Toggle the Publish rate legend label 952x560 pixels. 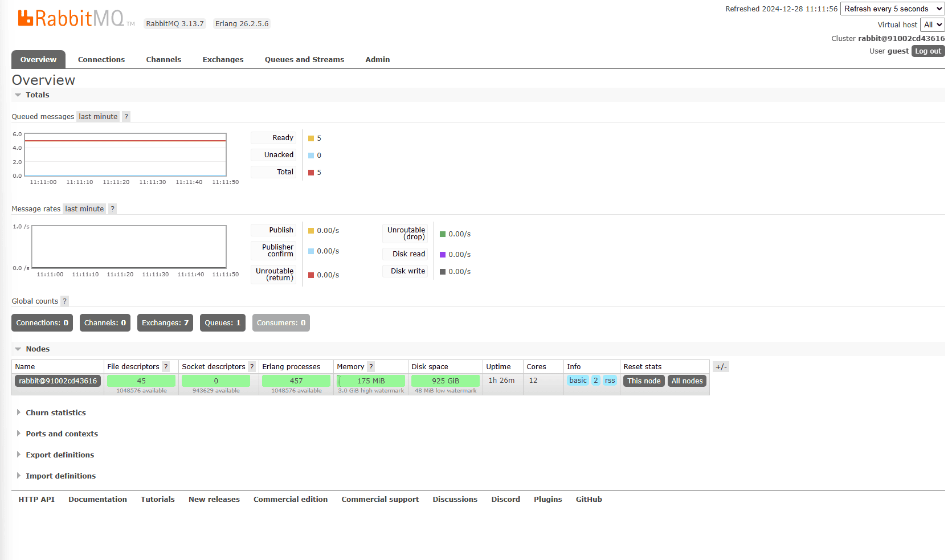(x=273, y=230)
